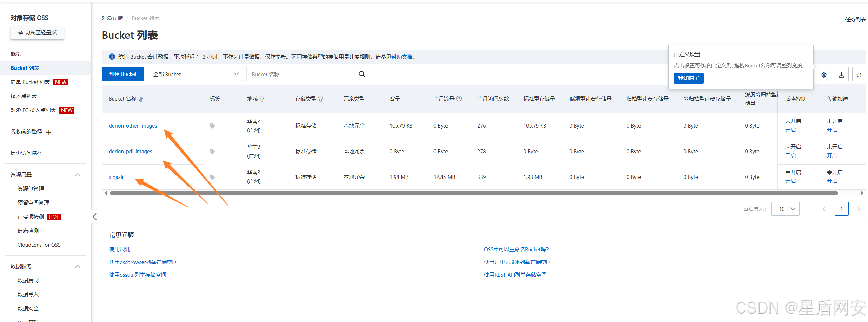The width and height of the screenshot is (868, 322).
Task: Open the per-page count dropdown showing 10
Action: coord(785,209)
